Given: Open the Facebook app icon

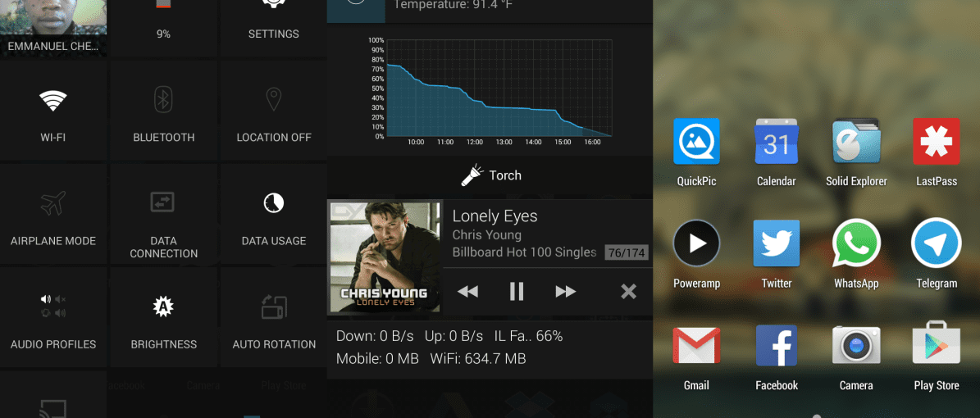Looking at the screenshot, I should pos(777,346).
